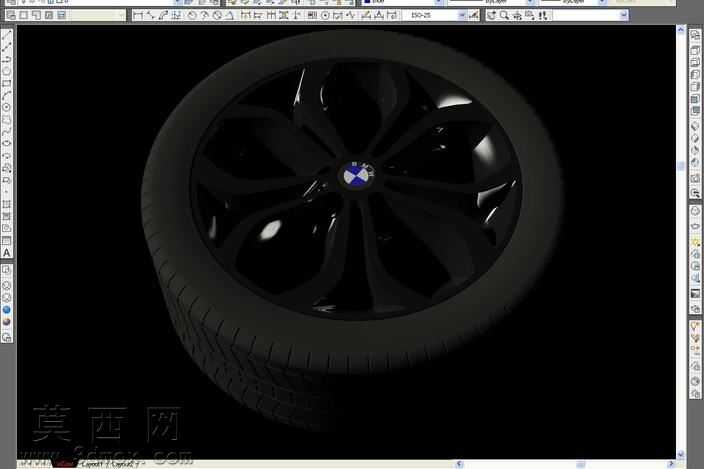This screenshot has height=469, width=704.
Task: Select the Ordinate Dimension tool
Action: (176, 15)
